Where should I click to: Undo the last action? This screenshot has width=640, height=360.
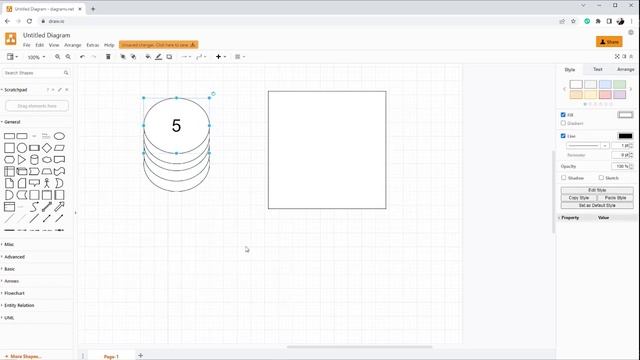pyautogui.click(x=82, y=57)
